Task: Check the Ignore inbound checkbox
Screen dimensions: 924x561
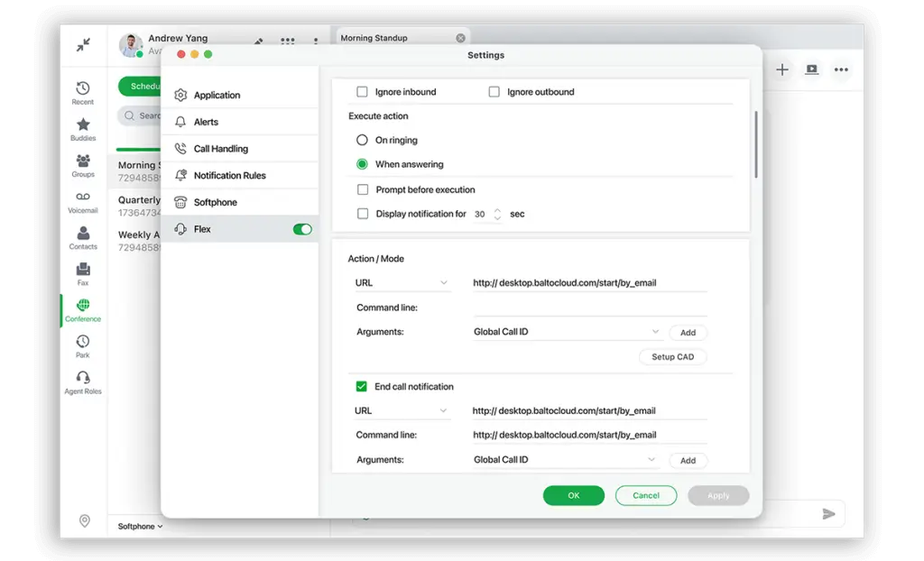Action: 362,92
